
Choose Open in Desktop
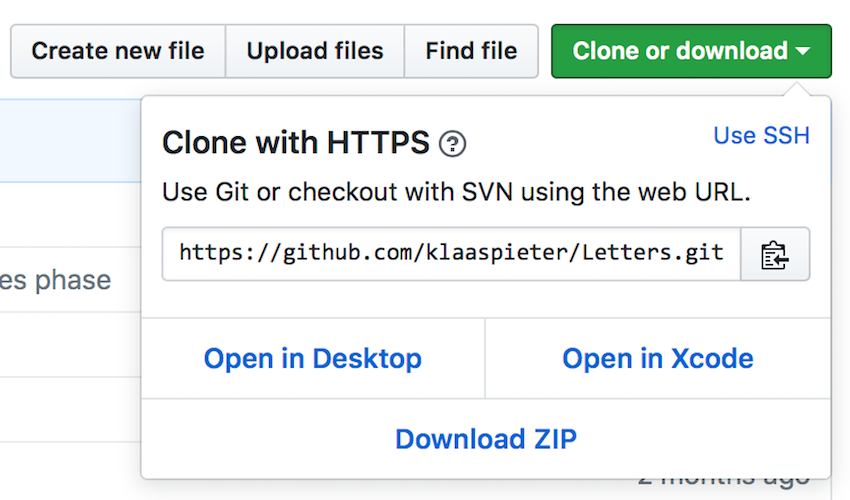[x=313, y=358]
